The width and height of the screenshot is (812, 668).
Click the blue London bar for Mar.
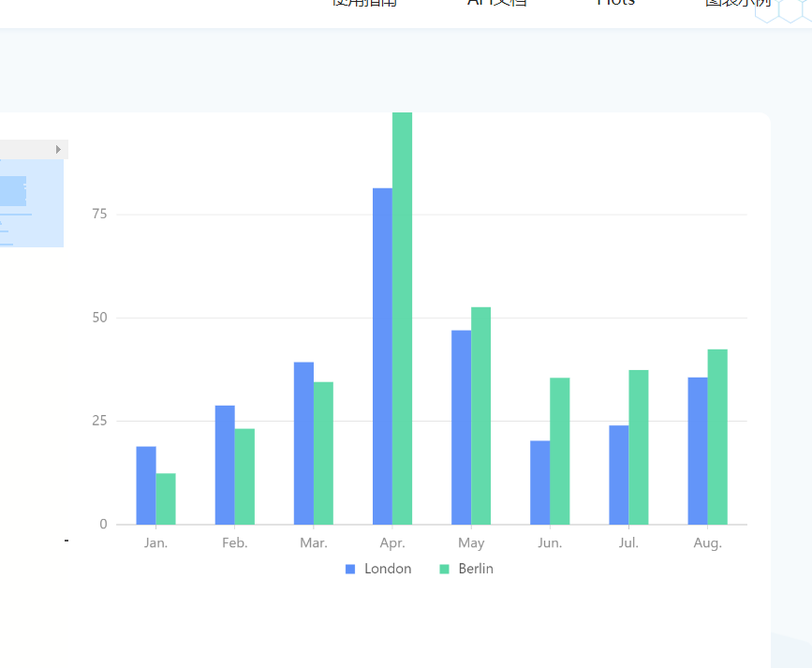303,443
